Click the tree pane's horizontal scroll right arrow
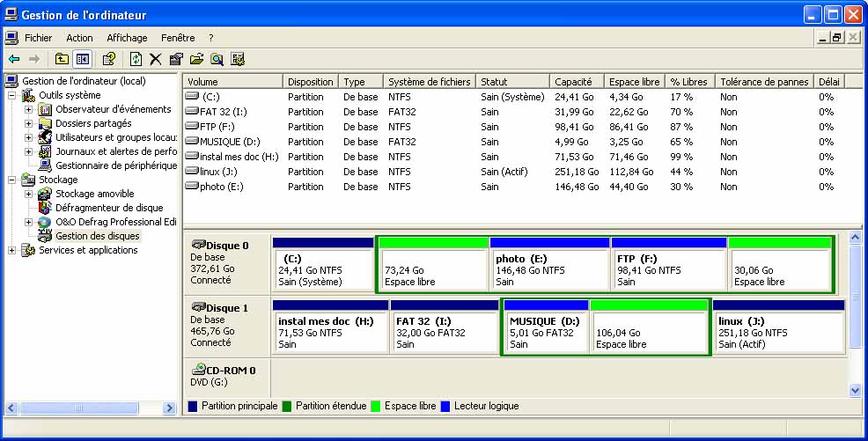Viewport: 868px width, 441px height. pos(169,408)
